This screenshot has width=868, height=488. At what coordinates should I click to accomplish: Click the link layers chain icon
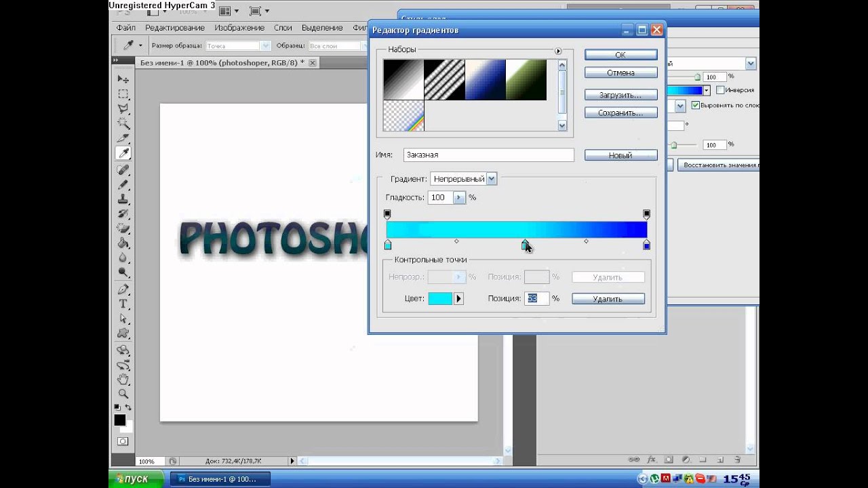[633, 459]
